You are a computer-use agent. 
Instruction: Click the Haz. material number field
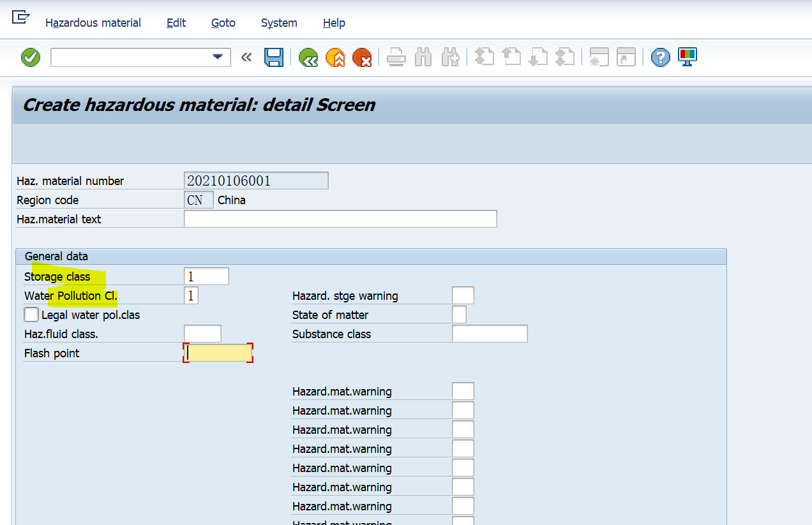tap(256, 181)
